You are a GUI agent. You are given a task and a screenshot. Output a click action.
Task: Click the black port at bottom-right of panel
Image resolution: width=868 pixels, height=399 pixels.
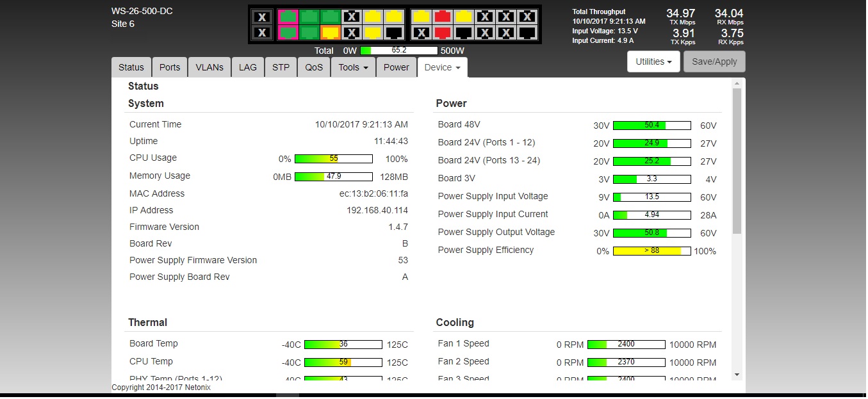pyautogui.click(x=527, y=32)
